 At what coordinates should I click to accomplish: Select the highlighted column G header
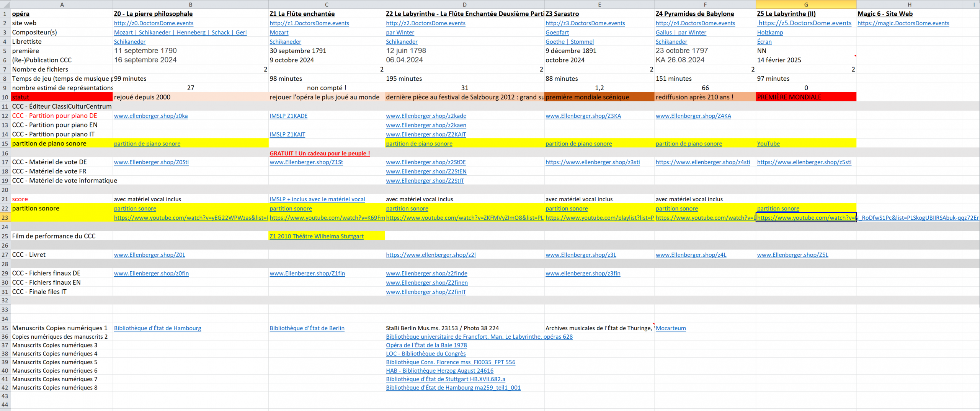pos(806,5)
